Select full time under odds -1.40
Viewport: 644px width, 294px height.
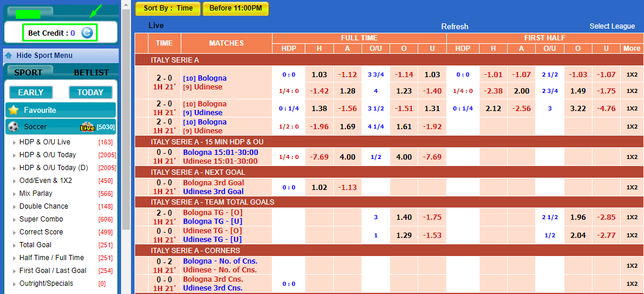tap(432, 91)
